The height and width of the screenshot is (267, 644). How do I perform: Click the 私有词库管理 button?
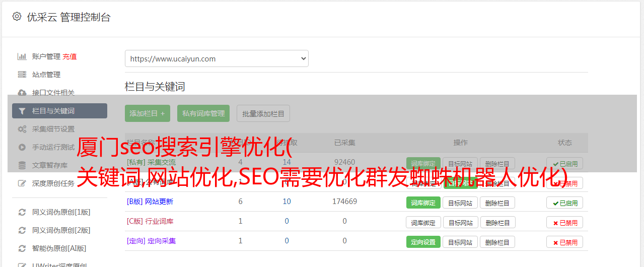[203, 113]
